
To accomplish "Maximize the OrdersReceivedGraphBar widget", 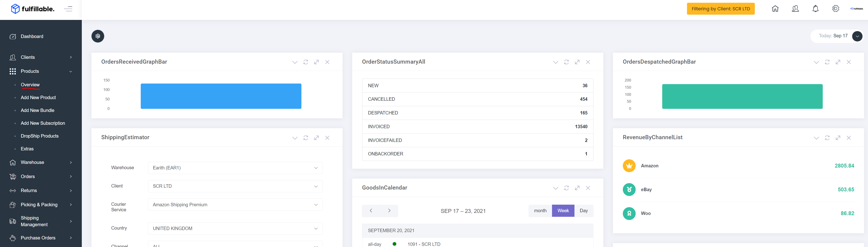I will coord(316,62).
